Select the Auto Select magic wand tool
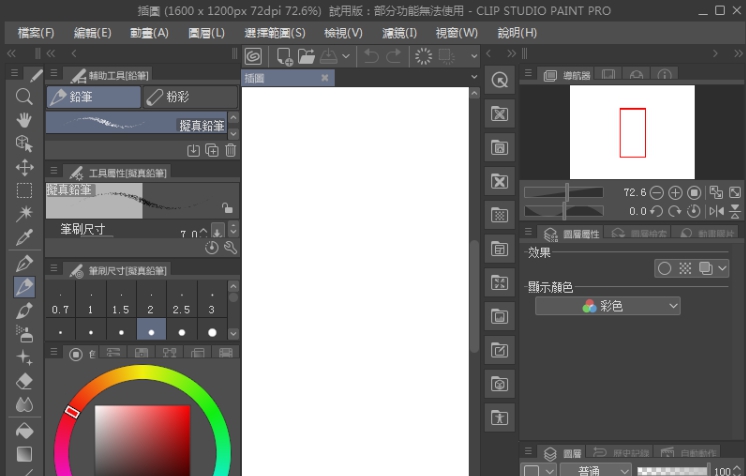This screenshot has width=746, height=476. point(24,213)
